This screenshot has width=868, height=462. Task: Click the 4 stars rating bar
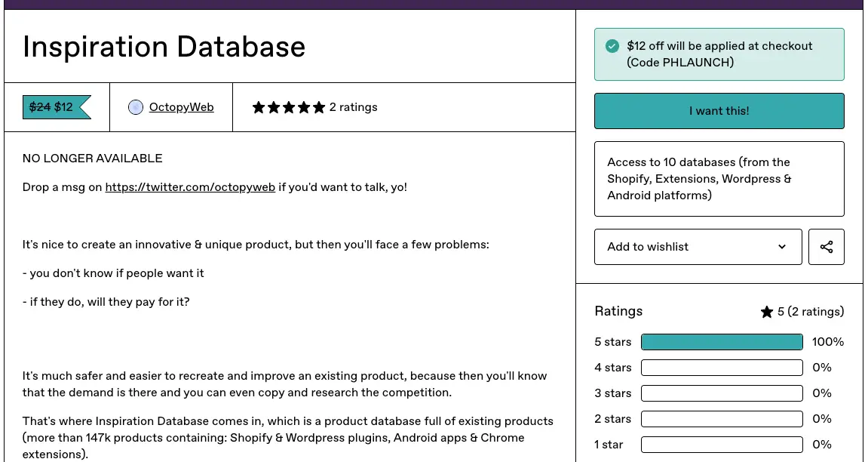coord(722,368)
